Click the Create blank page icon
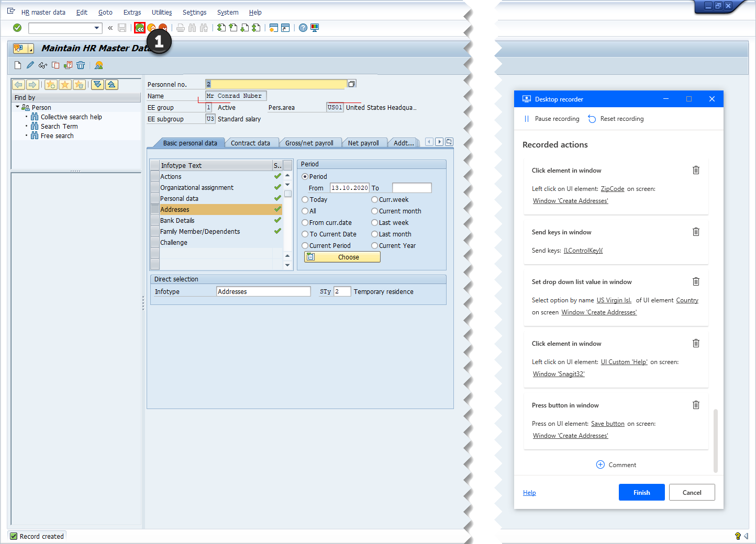 [x=18, y=65]
